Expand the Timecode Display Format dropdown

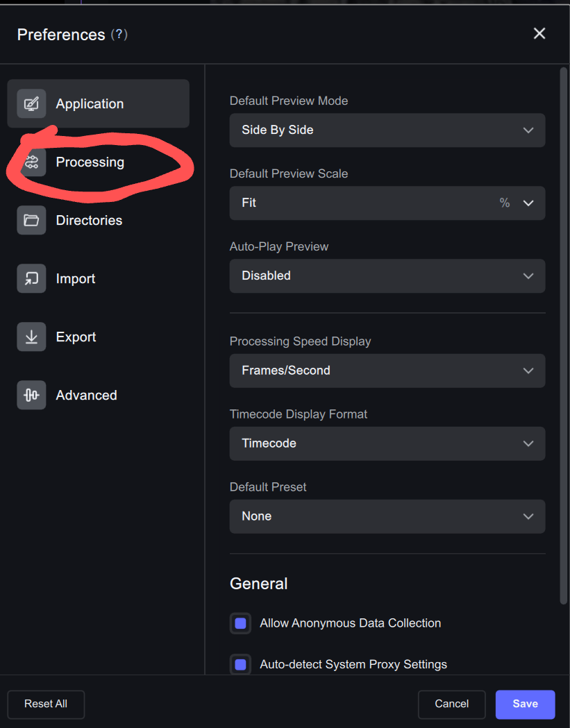(387, 443)
